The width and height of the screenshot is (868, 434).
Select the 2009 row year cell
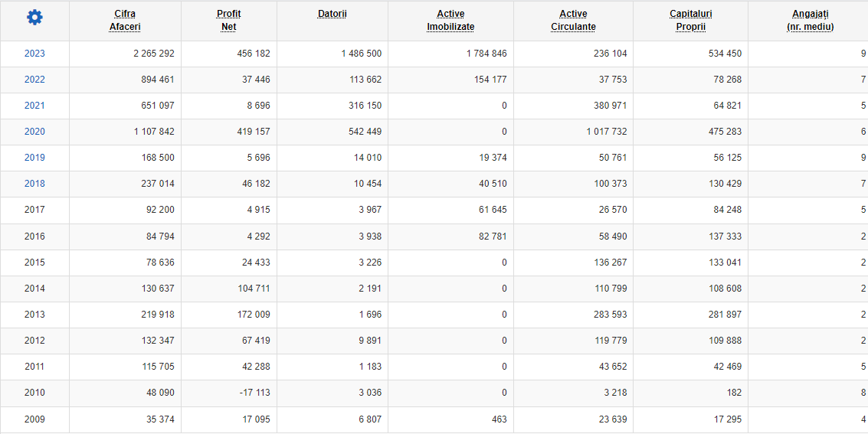click(34, 419)
